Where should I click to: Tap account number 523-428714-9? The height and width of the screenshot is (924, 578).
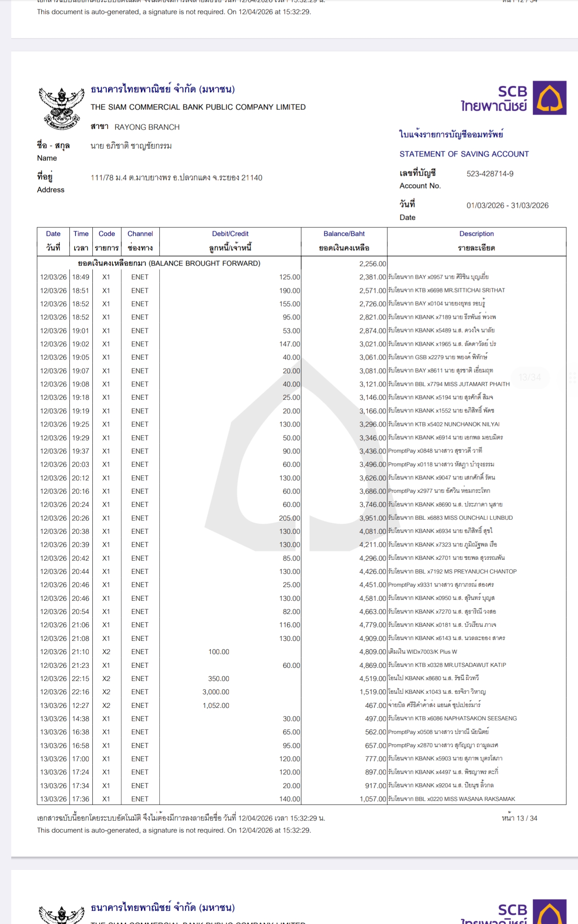tap(490, 174)
